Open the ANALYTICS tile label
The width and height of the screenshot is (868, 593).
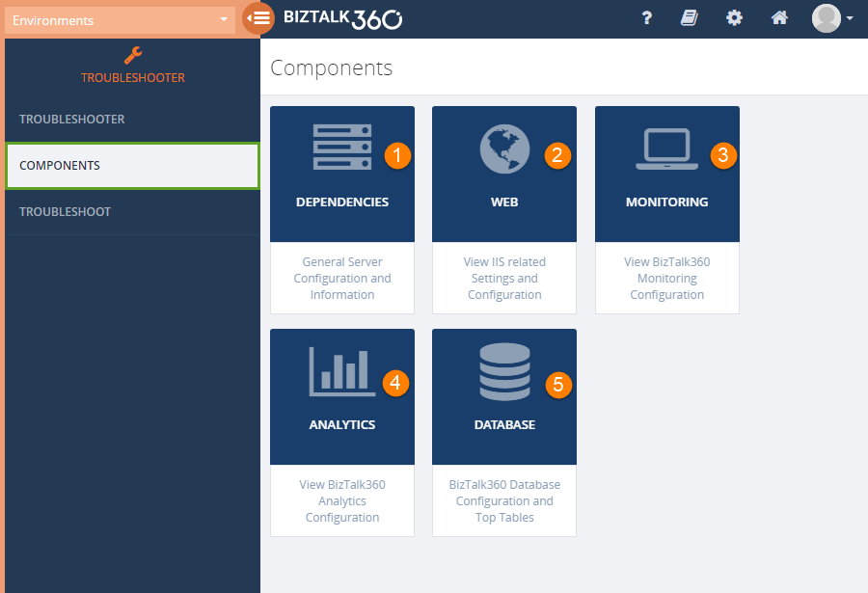click(342, 424)
